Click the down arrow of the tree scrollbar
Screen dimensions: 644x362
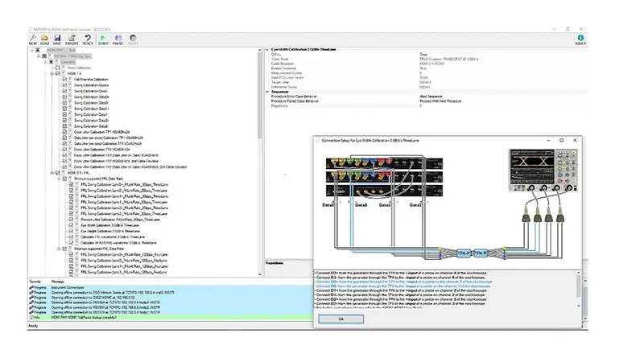tap(259, 274)
